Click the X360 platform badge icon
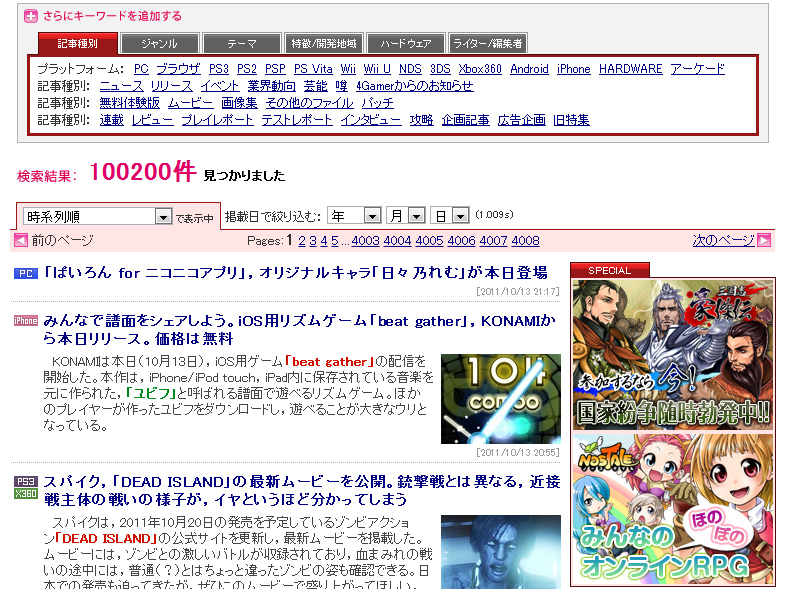 (x=26, y=494)
